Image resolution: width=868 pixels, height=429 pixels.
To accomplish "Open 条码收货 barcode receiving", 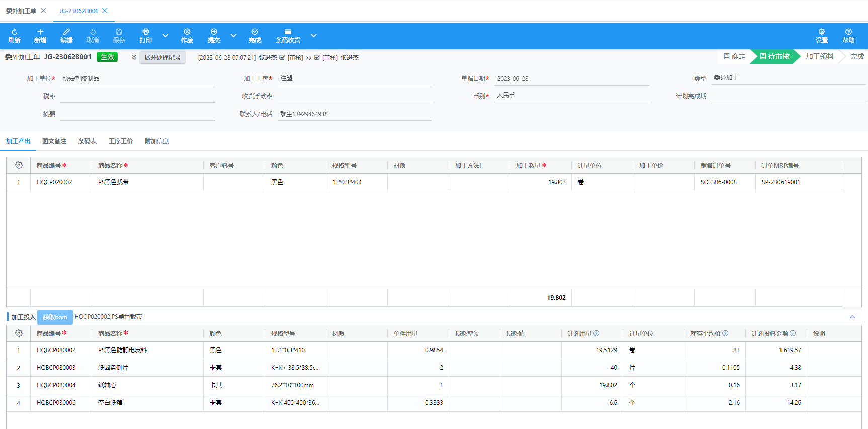I will pos(288,35).
